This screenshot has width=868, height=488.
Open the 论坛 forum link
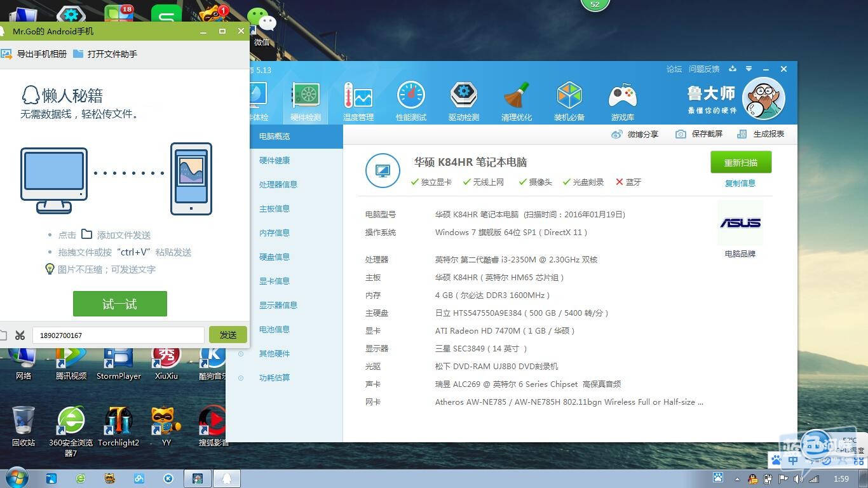[674, 69]
